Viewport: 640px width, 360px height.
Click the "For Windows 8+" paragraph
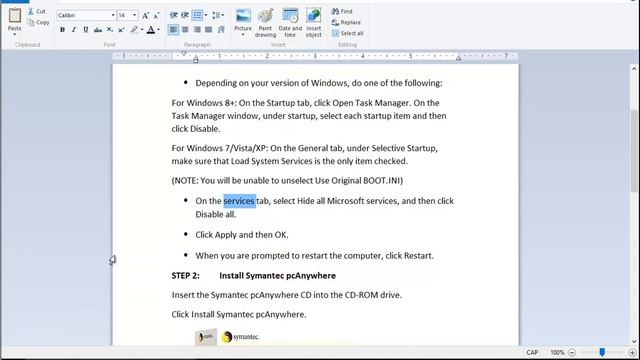pyautogui.click(x=309, y=116)
